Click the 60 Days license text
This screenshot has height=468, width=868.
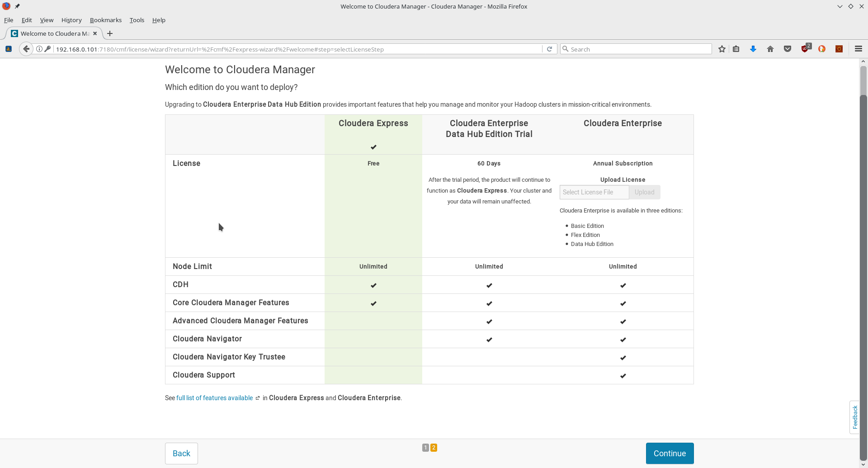[489, 163]
